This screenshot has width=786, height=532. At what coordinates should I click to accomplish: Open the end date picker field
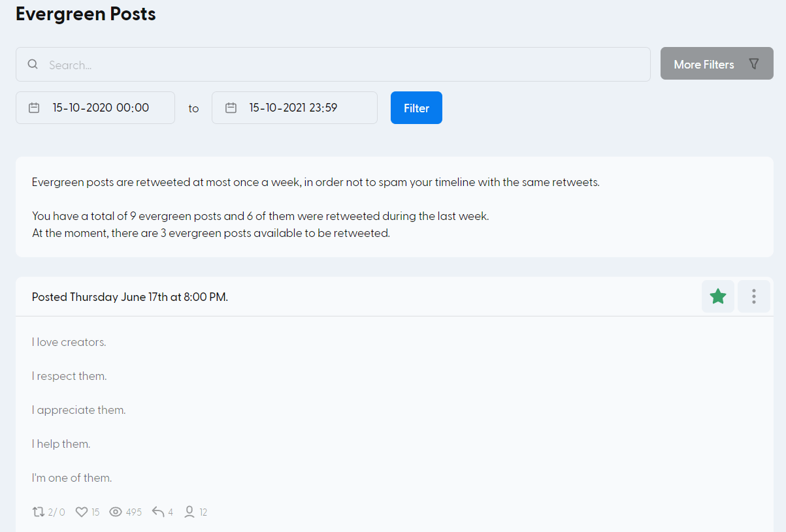tap(294, 107)
